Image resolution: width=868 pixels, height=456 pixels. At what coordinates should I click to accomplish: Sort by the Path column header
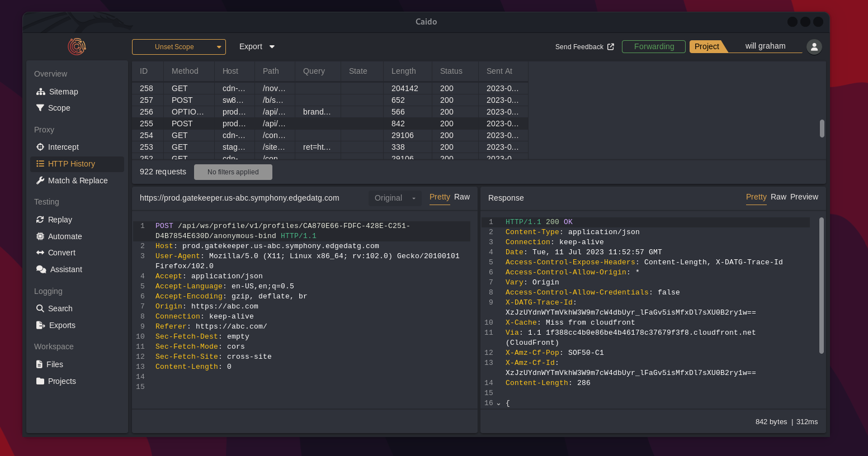[x=275, y=71]
